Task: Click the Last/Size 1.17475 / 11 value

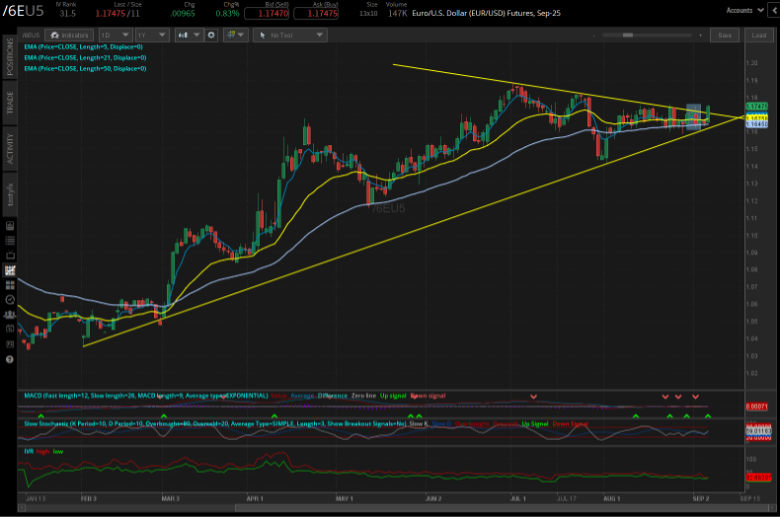Action: tap(117, 14)
